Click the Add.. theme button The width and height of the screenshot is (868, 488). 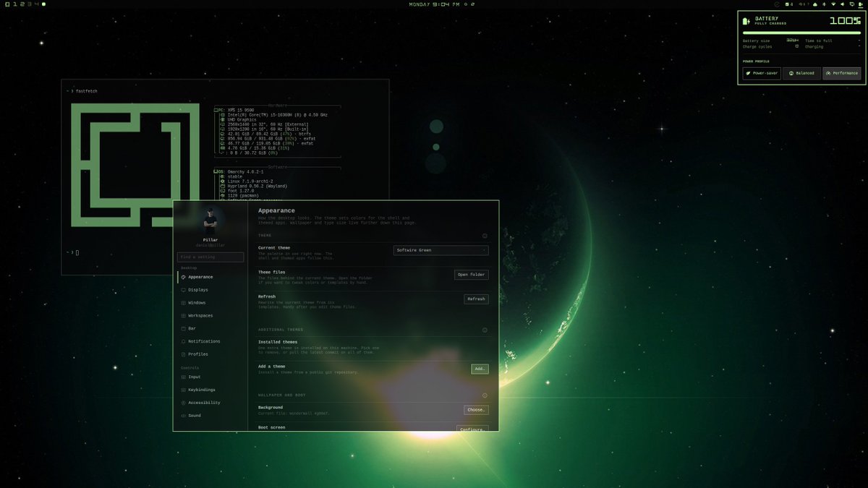pos(480,369)
